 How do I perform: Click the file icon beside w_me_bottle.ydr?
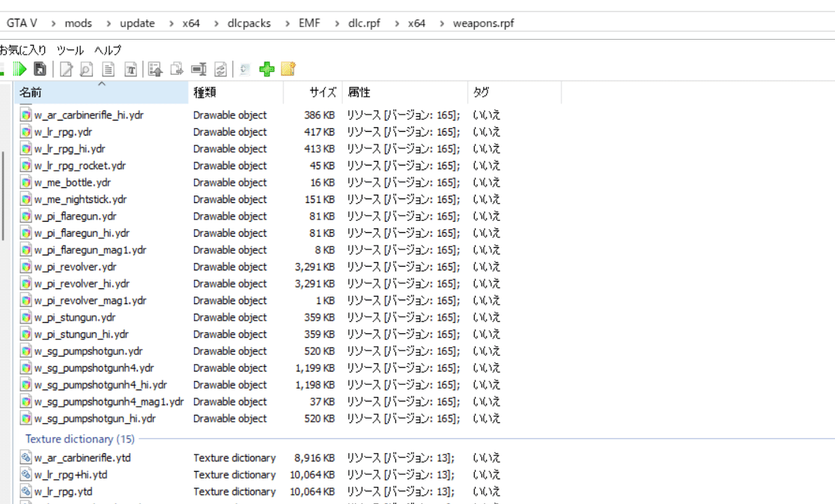25,182
